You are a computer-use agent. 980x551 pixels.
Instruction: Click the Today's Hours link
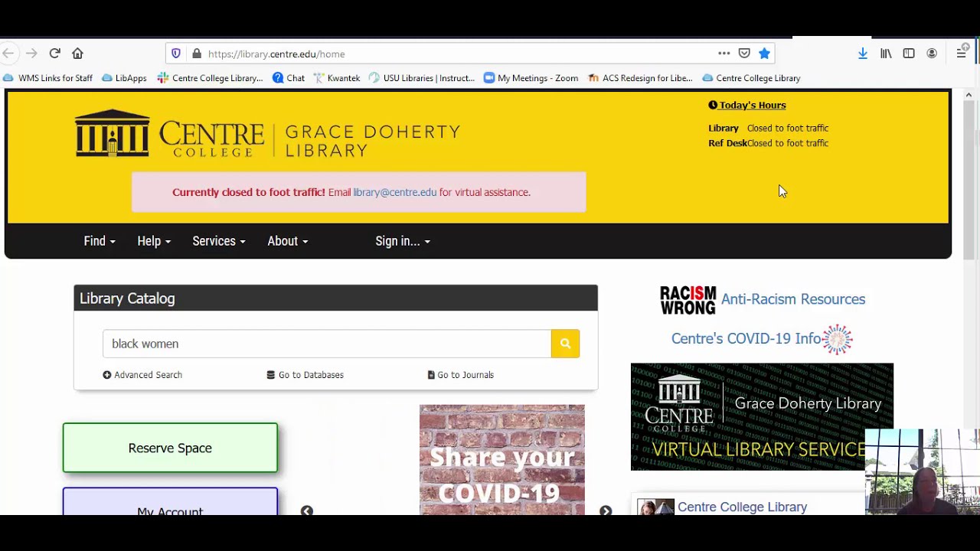click(747, 105)
